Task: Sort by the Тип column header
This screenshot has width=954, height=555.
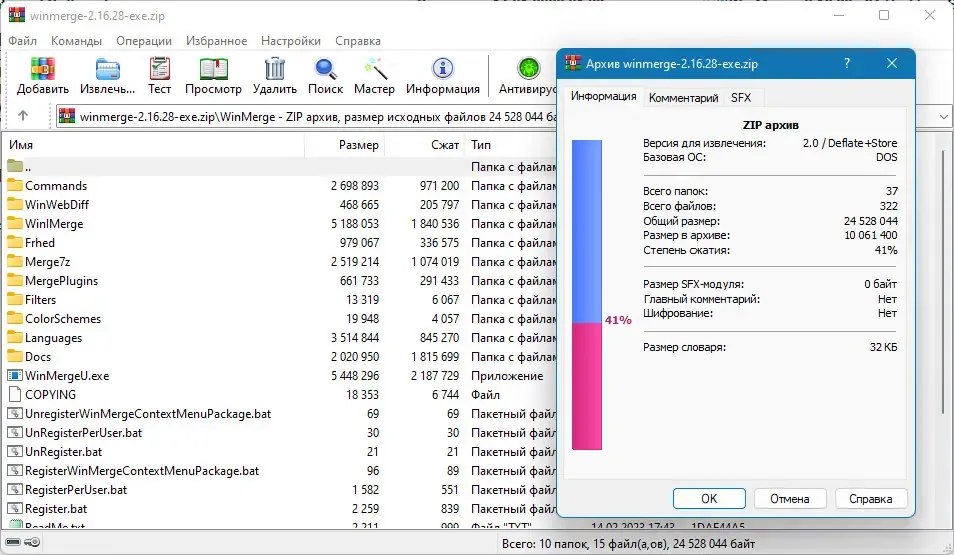Action: pos(511,145)
